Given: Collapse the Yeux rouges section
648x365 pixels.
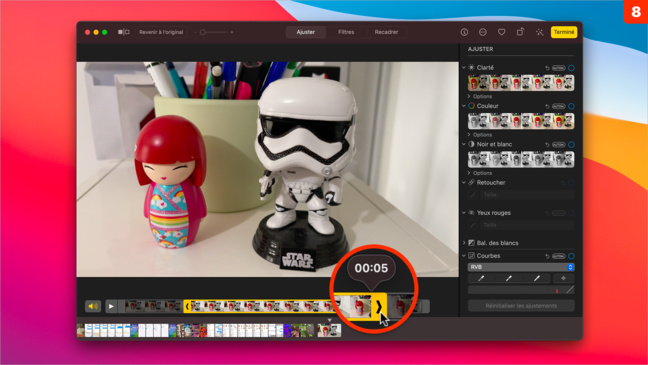Looking at the screenshot, I should [464, 212].
